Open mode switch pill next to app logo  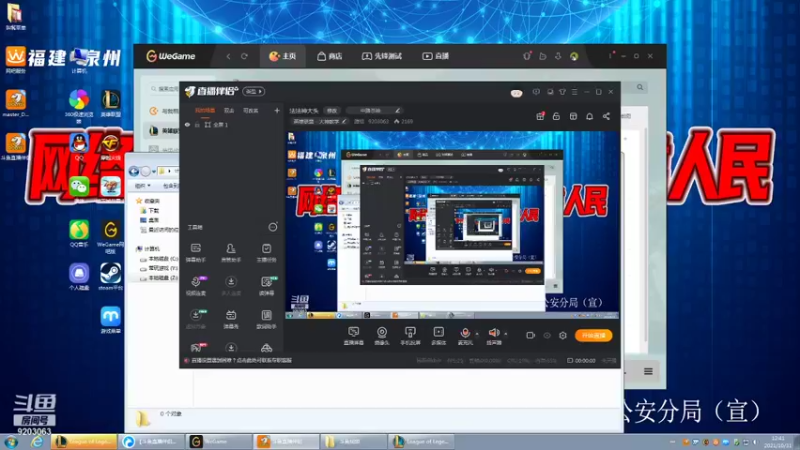click(254, 91)
